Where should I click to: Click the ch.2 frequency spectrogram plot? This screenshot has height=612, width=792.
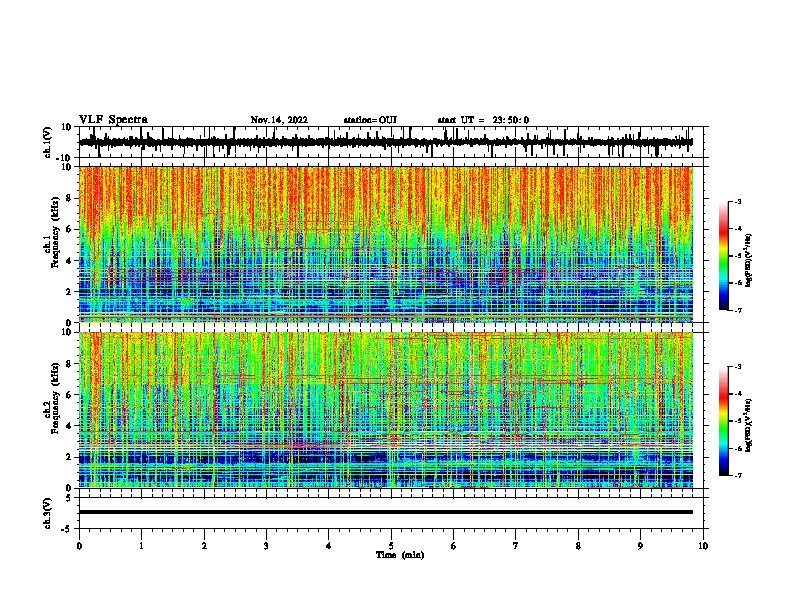385,410
